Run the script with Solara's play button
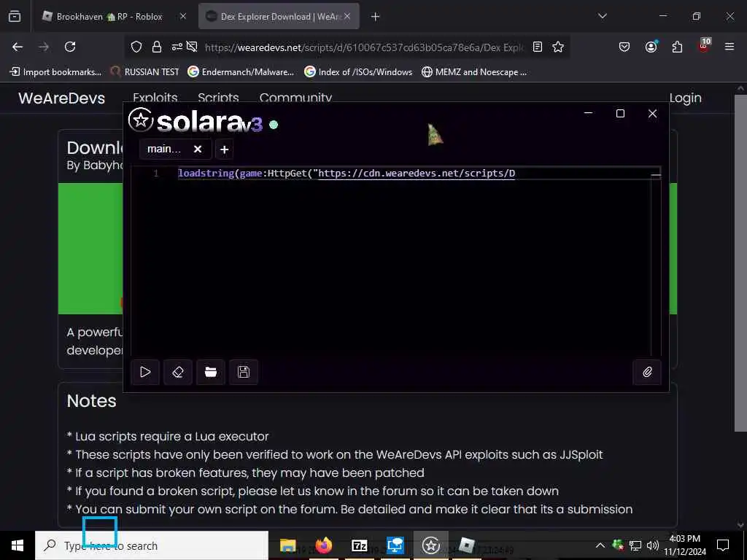 tap(145, 372)
